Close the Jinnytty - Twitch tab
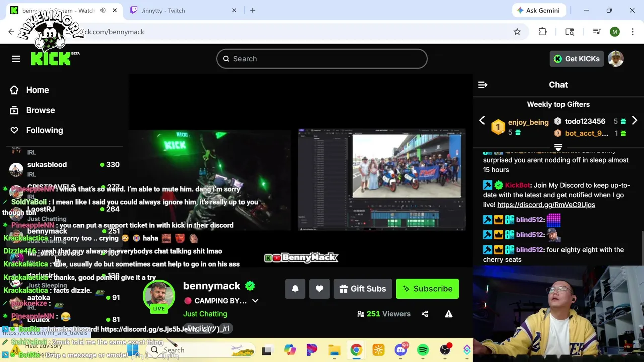The image size is (644, 362). [234, 10]
